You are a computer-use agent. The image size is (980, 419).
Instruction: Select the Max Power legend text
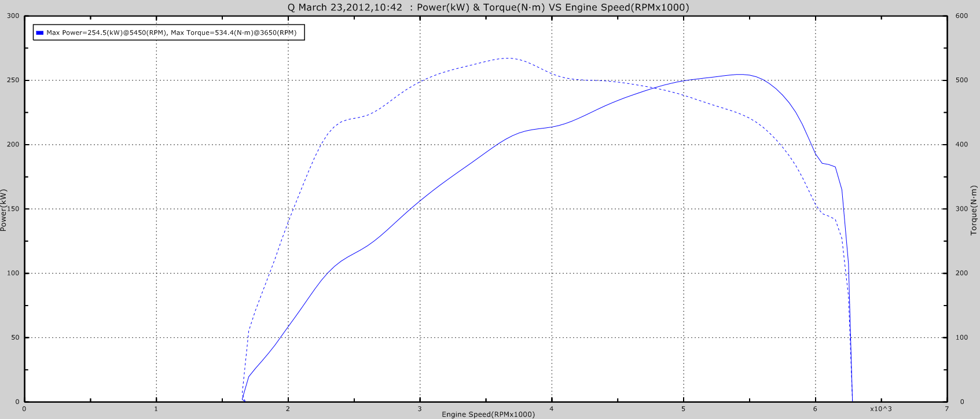171,33
